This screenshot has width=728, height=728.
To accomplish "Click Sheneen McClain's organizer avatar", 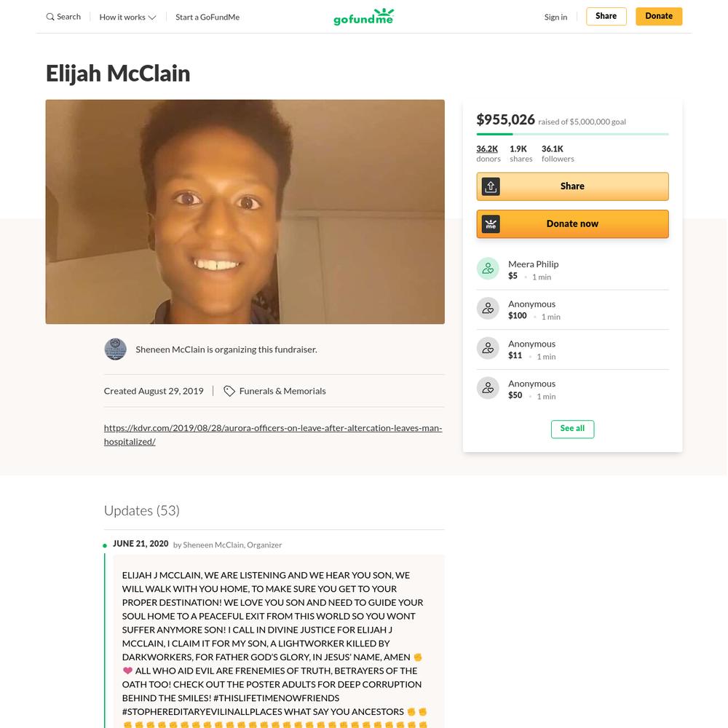I will 115,349.
